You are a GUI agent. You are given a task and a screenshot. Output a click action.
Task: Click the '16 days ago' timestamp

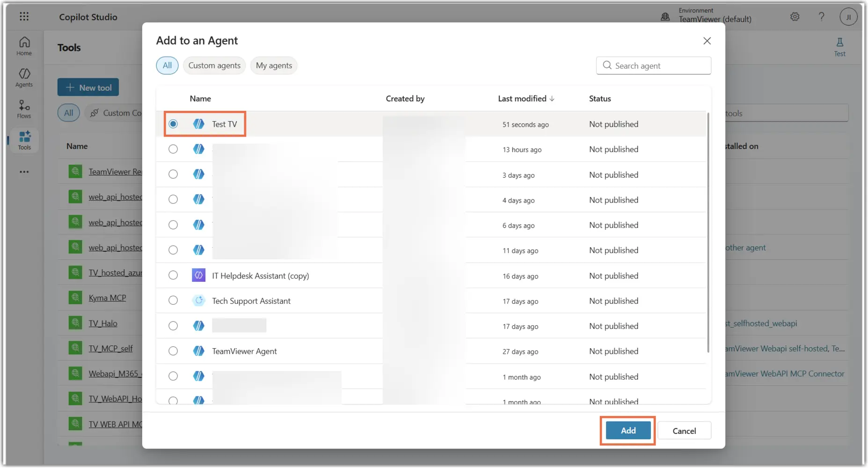[x=520, y=276]
